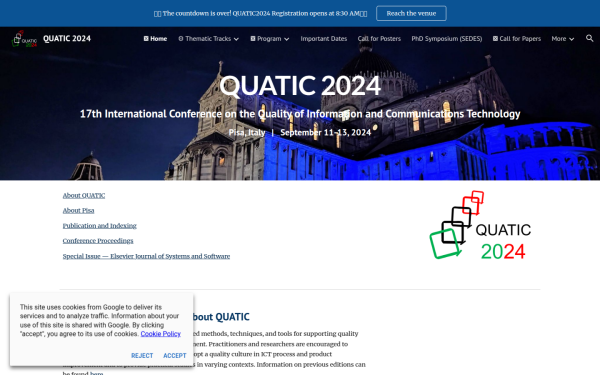Click the Reach the venue button
The height and width of the screenshot is (375, 600).
coord(411,13)
